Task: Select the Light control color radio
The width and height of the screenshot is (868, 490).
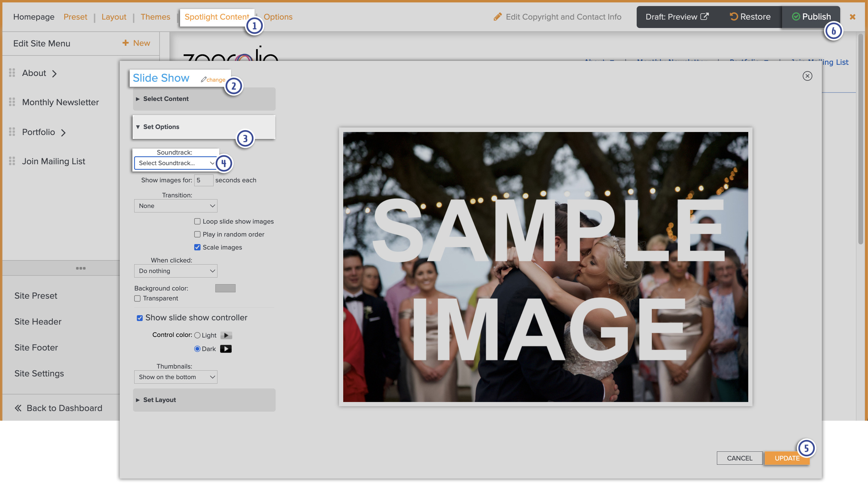Action: (197, 335)
